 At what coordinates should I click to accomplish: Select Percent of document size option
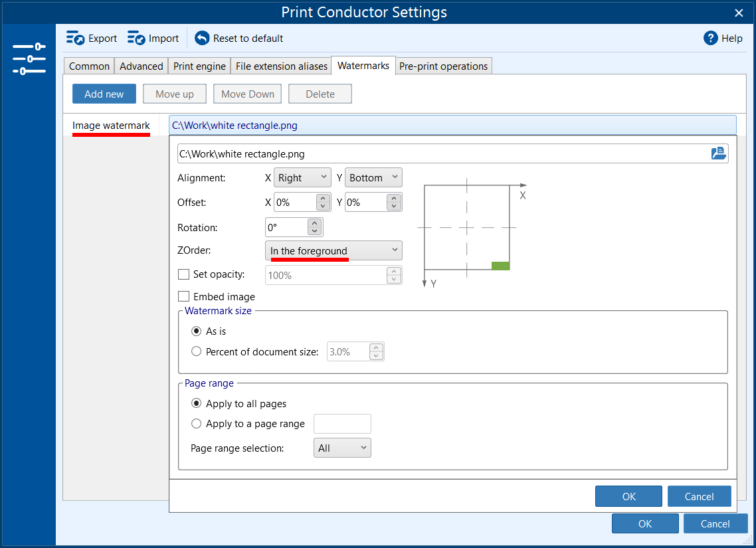tap(197, 351)
